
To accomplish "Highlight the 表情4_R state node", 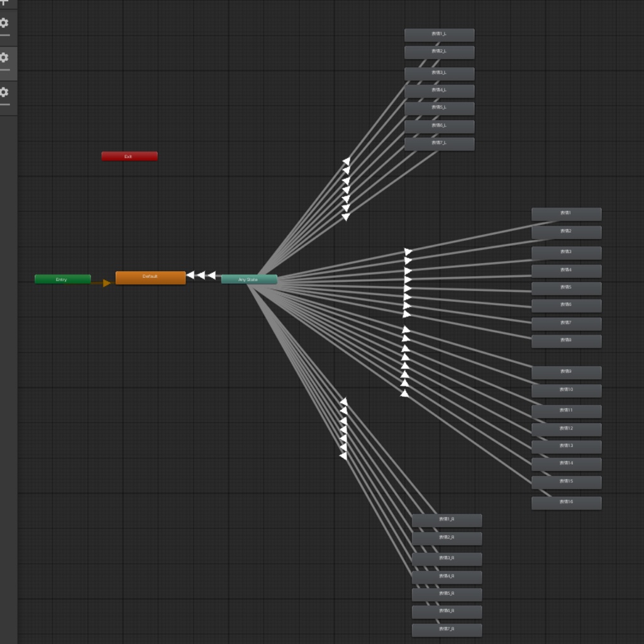I will click(x=447, y=577).
